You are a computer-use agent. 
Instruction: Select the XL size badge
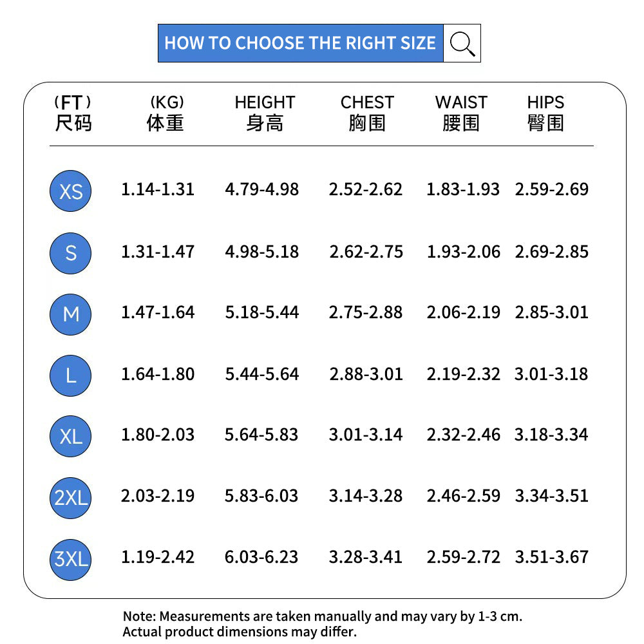pyautogui.click(x=71, y=436)
